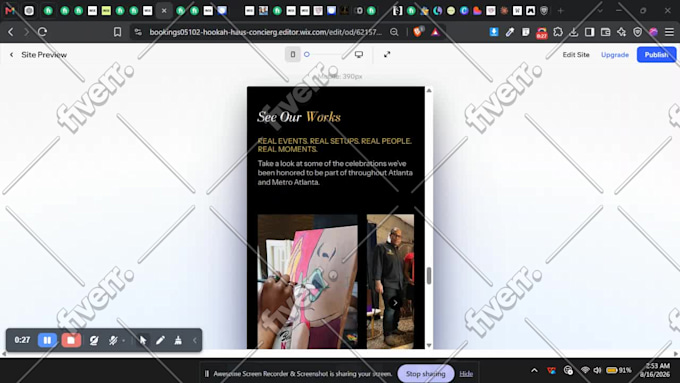680x383 pixels.
Task: Click preview scrollbar up arrow
Action: 429,90
